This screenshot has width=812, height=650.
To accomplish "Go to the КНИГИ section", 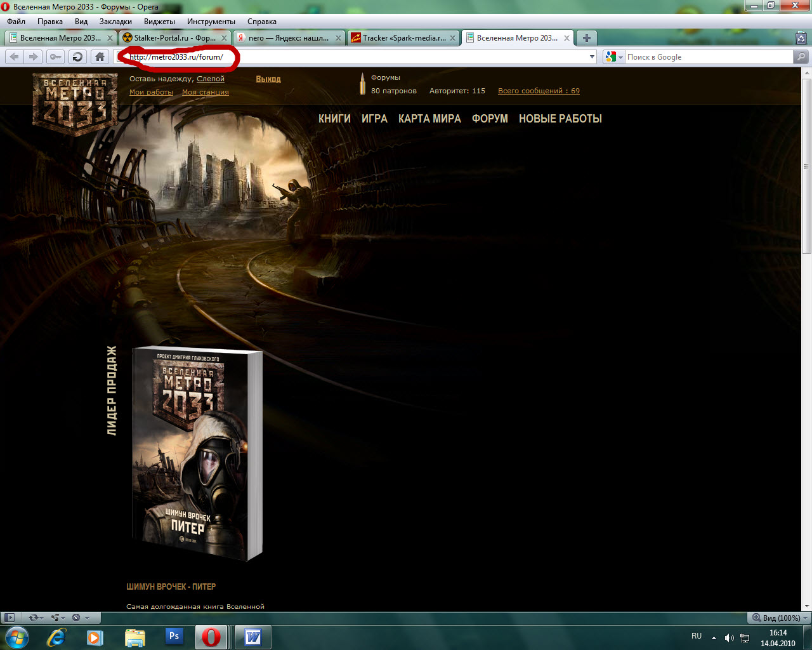I will [x=334, y=119].
